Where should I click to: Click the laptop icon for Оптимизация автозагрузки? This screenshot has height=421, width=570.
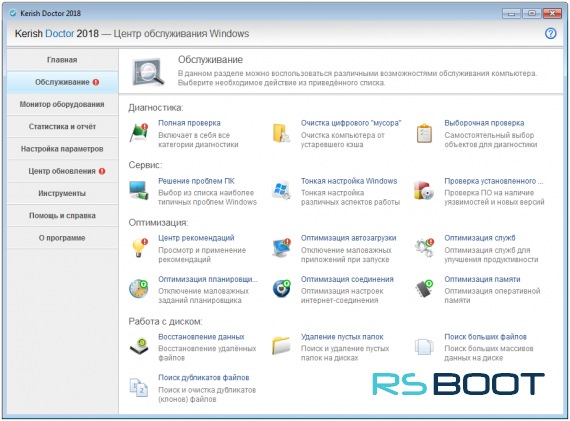(x=282, y=248)
